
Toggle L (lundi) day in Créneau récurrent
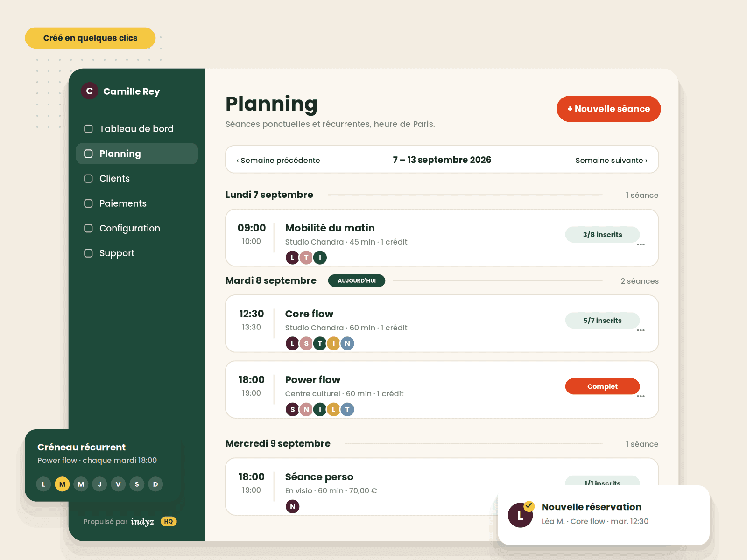coord(43,484)
